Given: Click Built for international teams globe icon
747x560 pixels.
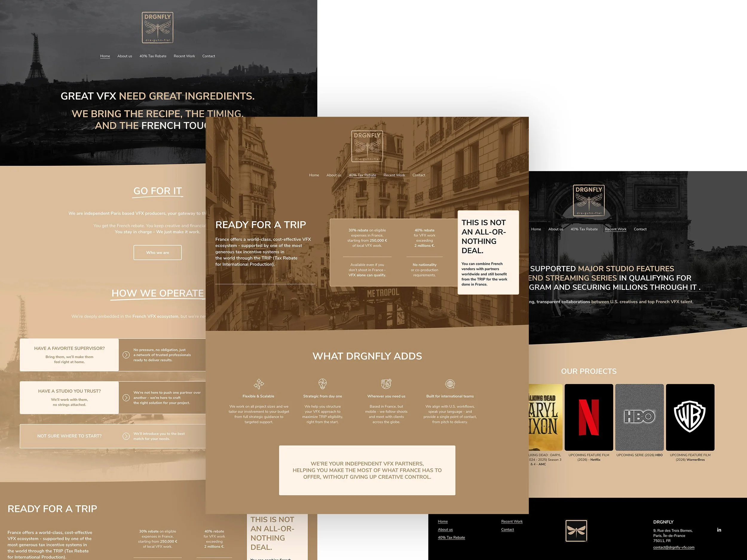Looking at the screenshot, I should [450, 384].
